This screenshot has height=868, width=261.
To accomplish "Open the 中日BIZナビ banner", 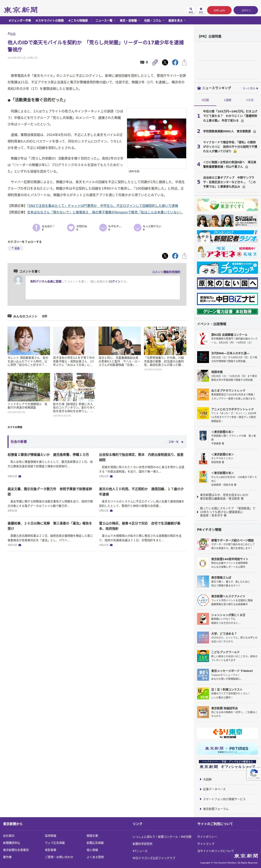I will pos(227,299).
